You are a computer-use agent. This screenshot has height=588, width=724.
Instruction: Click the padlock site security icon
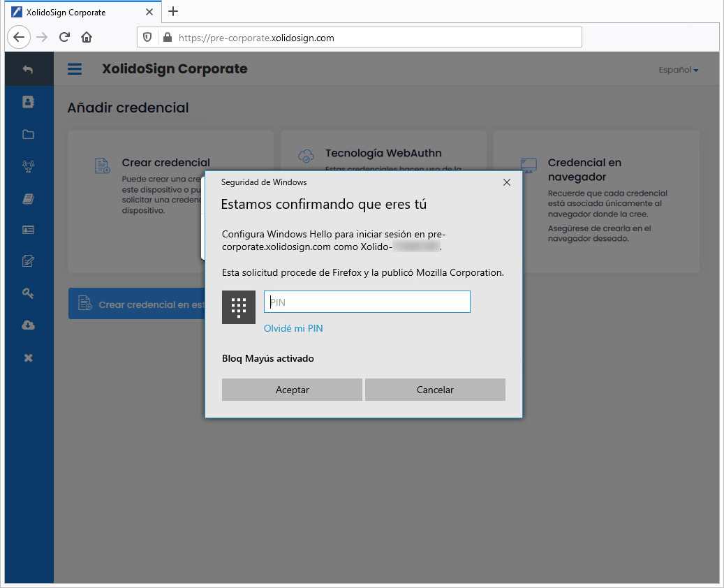168,37
